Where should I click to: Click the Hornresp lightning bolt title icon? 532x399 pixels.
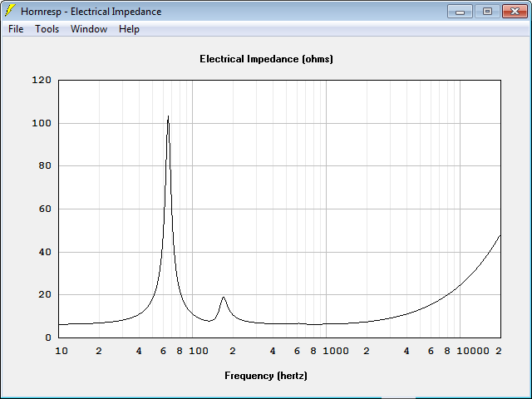coord(10,11)
